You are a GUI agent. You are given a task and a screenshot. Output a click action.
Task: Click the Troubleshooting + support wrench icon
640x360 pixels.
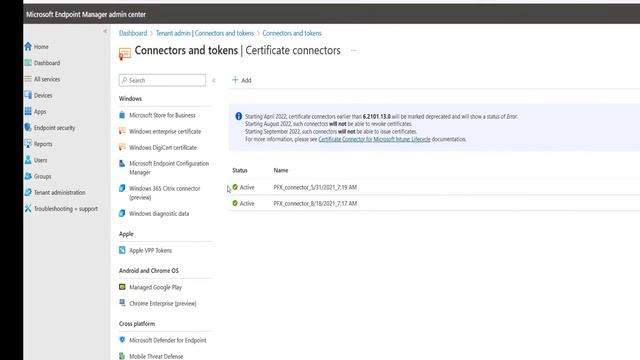coord(28,209)
